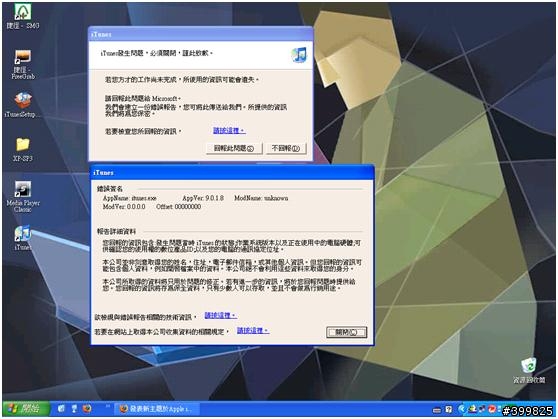The image size is (558, 419).
Task: Click the red tray icon
Action: (x=492, y=409)
